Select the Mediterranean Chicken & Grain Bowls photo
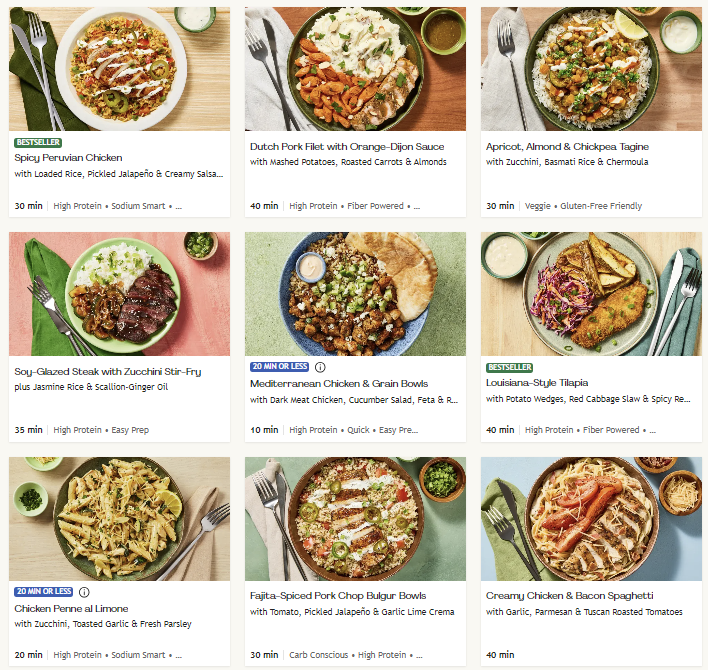The height and width of the screenshot is (670, 708). coord(355,294)
